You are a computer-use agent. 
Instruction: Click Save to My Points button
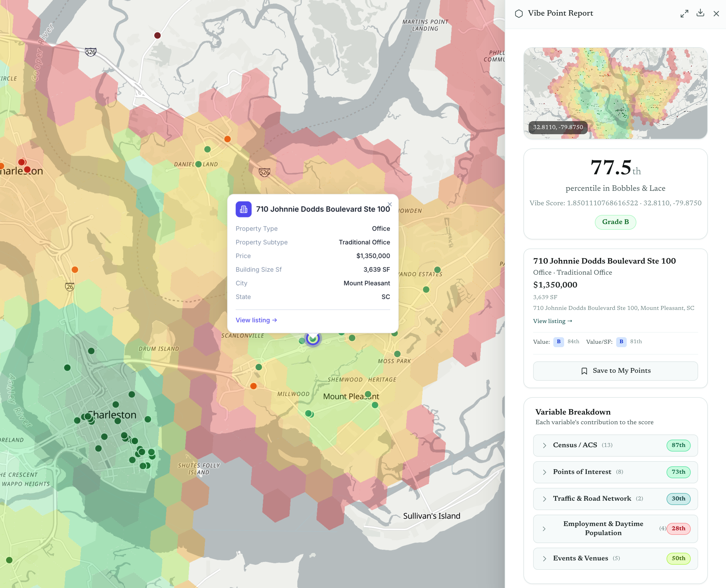coord(615,371)
